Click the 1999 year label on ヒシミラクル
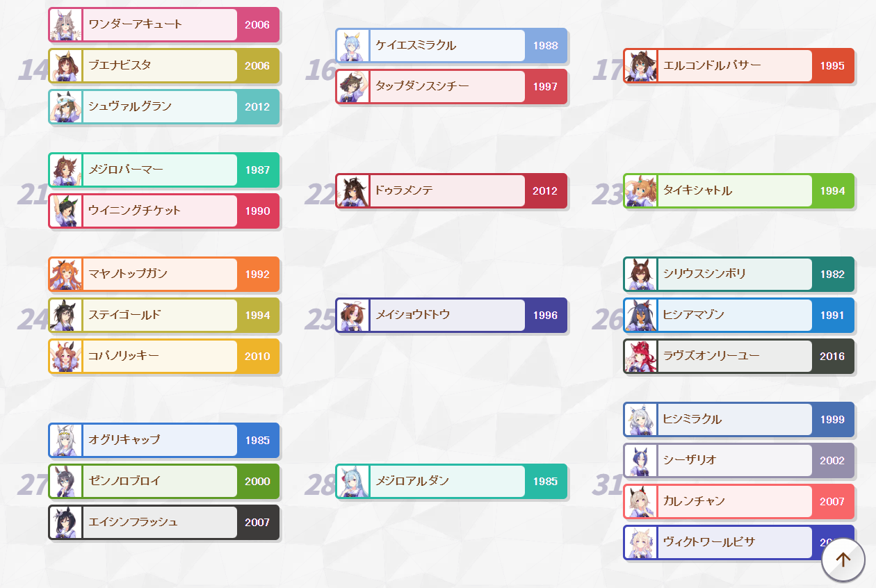Image resolution: width=876 pixels, height=588 pixels. (x=832, y=420)
